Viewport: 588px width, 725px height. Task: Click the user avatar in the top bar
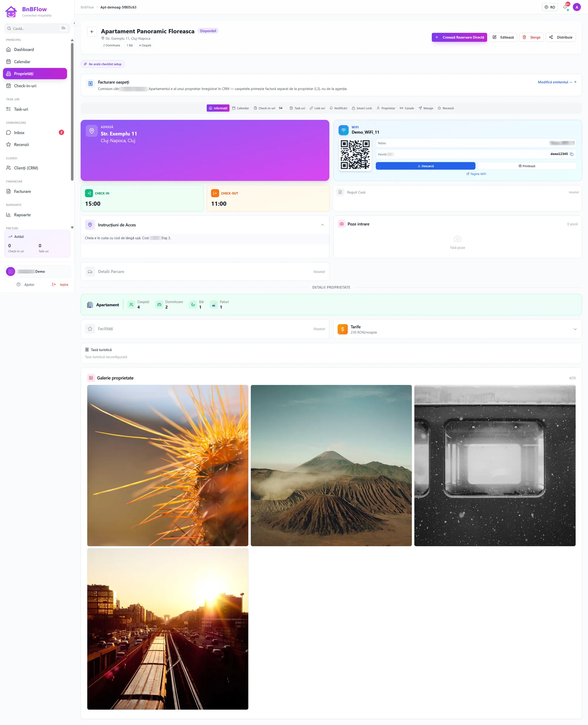577,7
